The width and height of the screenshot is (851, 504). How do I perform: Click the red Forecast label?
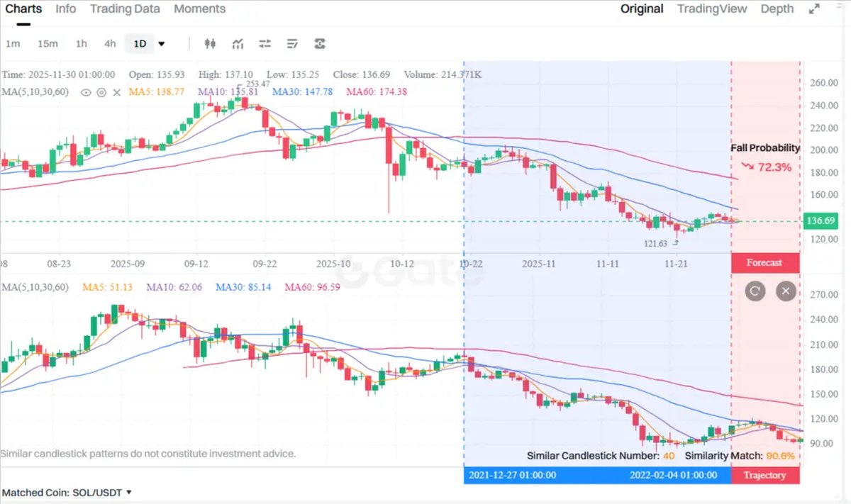coord(764,262)
